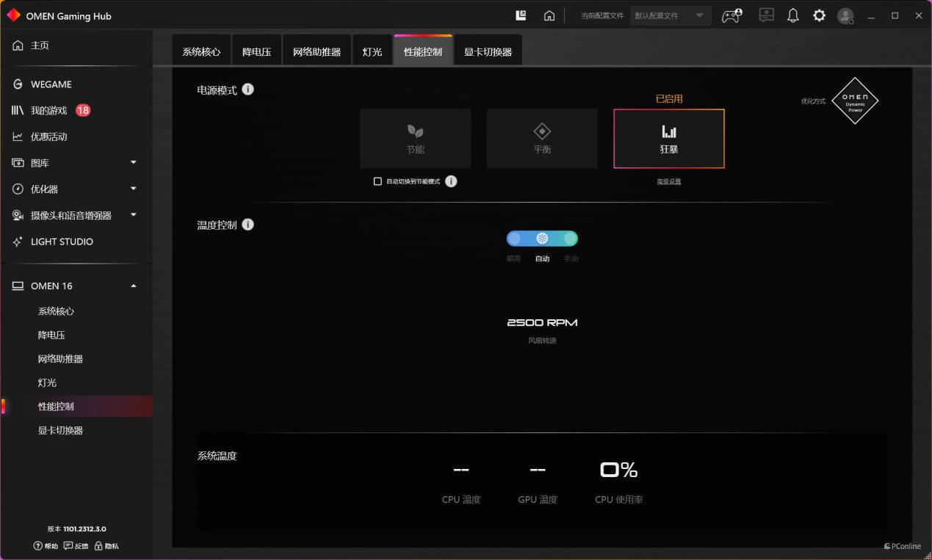The image size is (932, 560).
Task: Collapse the OMEN 16 sidebar section
Action: coord(133,286)
